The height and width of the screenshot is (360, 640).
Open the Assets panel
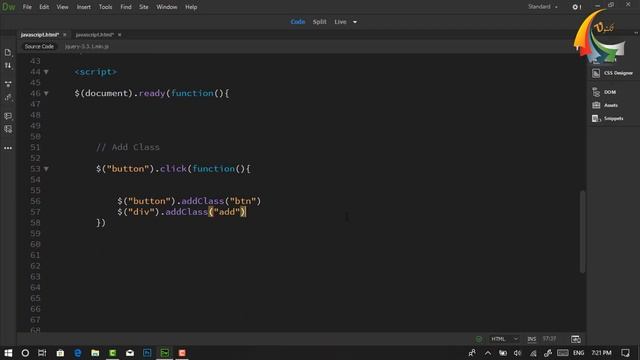605,105
